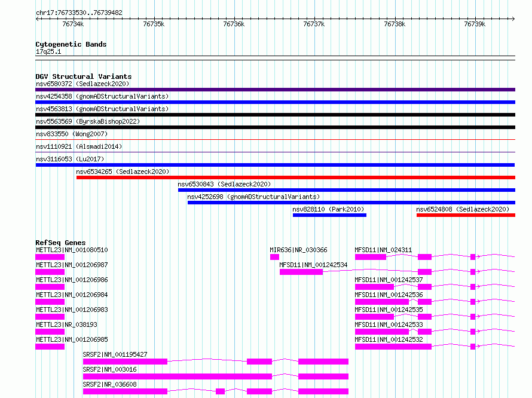Image resolution: width=532 pixels, height=398 pixels.
Task: Open the MFSD11 NM_001242534 transcript label
Action: click(313, 265)
